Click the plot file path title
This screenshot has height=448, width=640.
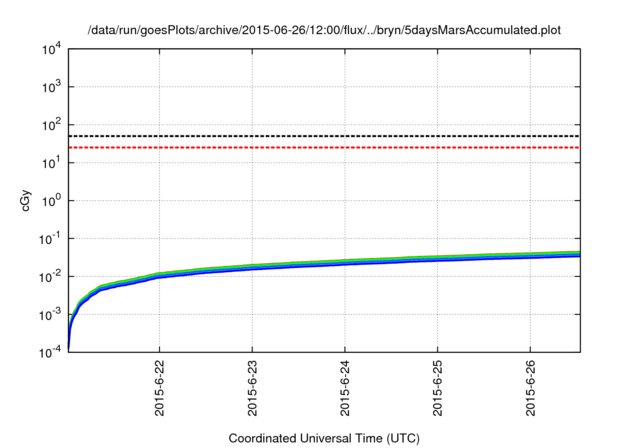pos(324,30)
